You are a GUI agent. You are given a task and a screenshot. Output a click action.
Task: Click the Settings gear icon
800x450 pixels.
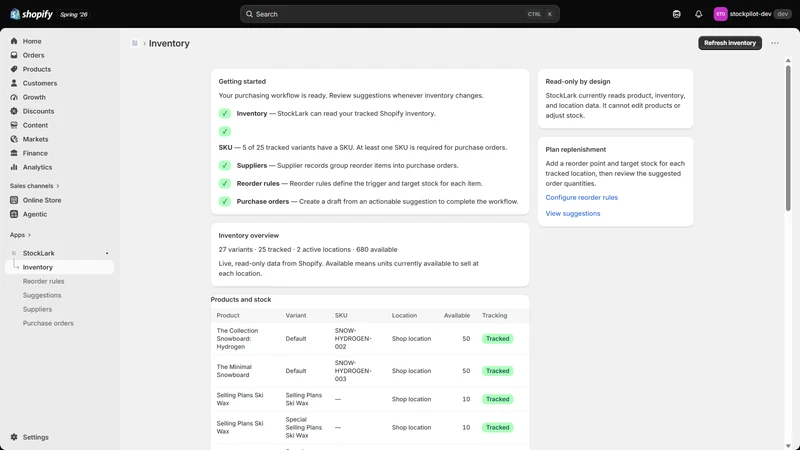point(14,437)
